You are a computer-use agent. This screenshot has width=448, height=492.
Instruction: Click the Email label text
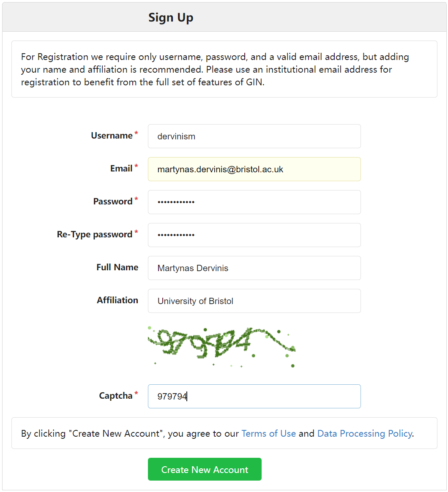click(121, 169)
